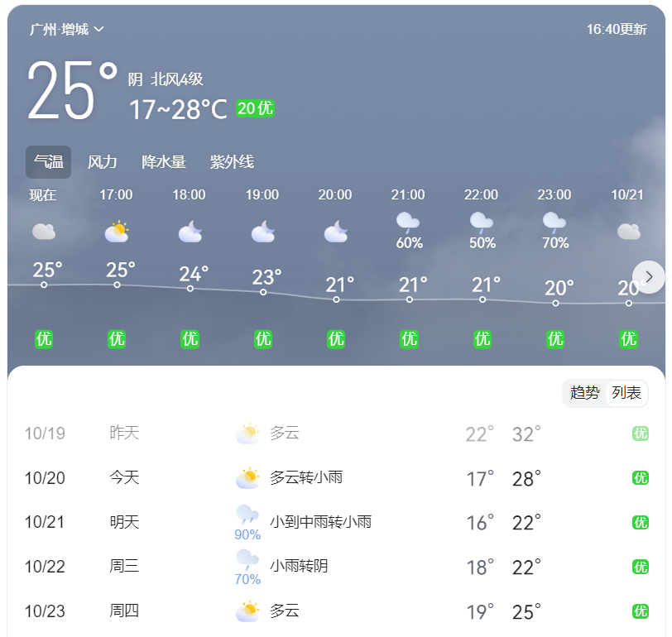Click the 20优 air quality badge

[255, 108]
